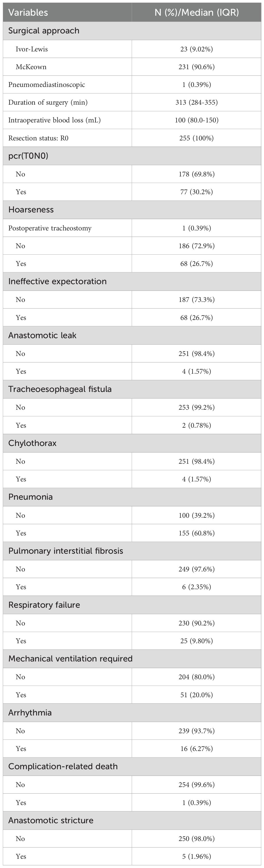The width and height of the screenshot is (264, 868).
Task: Select the Surgical approach section row
Action: coord(44,31)
